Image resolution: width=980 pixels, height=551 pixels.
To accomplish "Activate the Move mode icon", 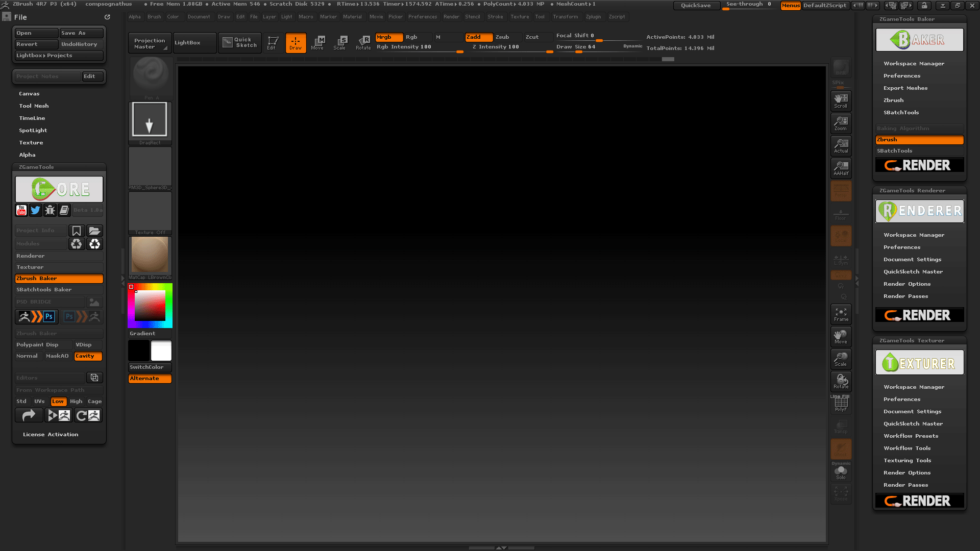I will click(318, 43).
